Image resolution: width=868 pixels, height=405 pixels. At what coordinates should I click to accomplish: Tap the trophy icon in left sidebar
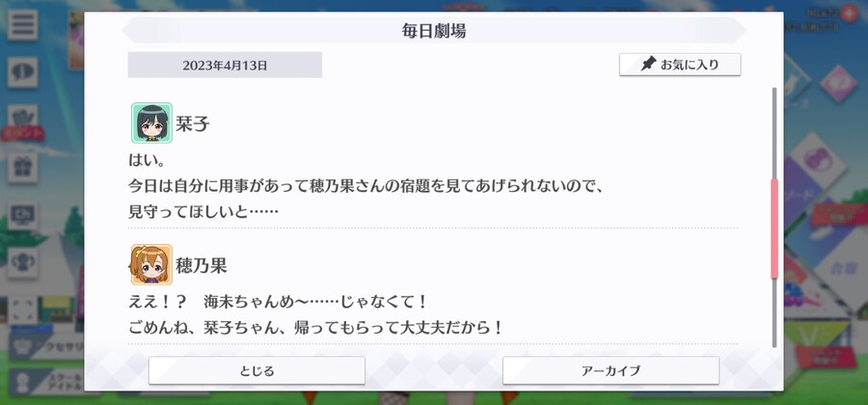(x=23, y=262)
